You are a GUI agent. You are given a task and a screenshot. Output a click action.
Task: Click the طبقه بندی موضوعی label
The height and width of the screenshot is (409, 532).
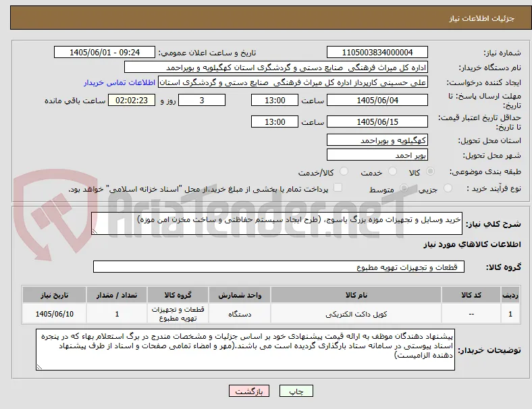click(485, 171)
